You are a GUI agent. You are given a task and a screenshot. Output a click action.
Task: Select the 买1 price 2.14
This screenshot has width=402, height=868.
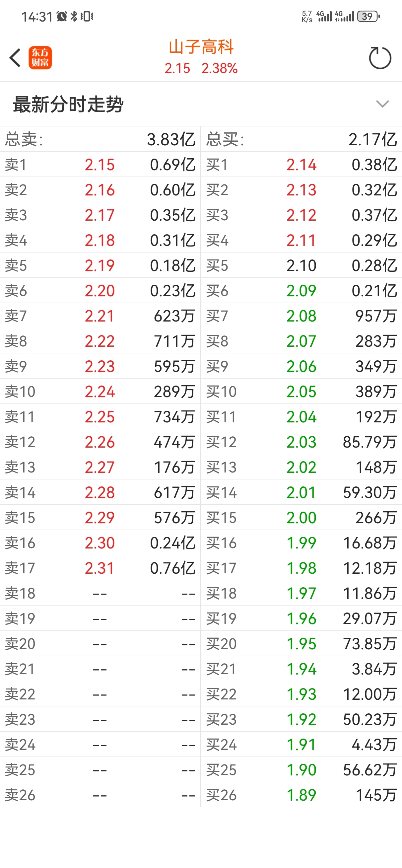pyautogui.click(x=301, y=165)
